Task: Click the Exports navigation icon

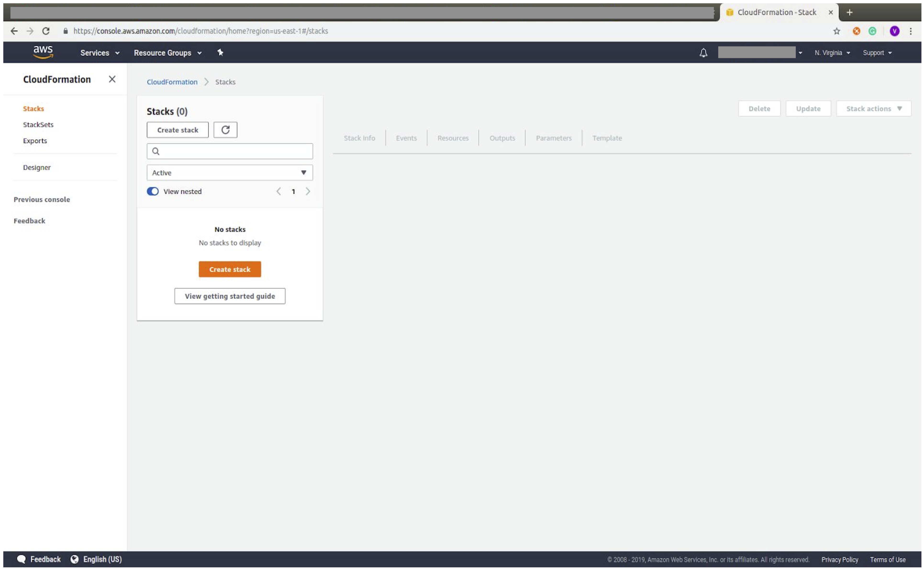Action: pos(34,141)
